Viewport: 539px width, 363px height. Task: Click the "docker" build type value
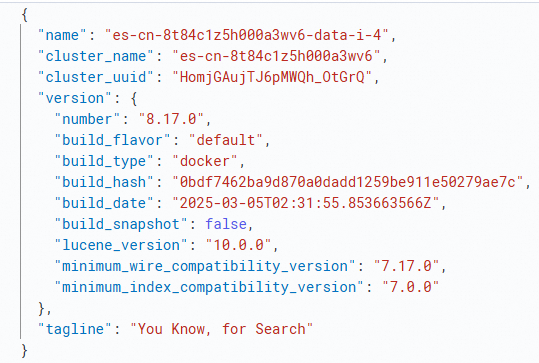click(205, 161)
